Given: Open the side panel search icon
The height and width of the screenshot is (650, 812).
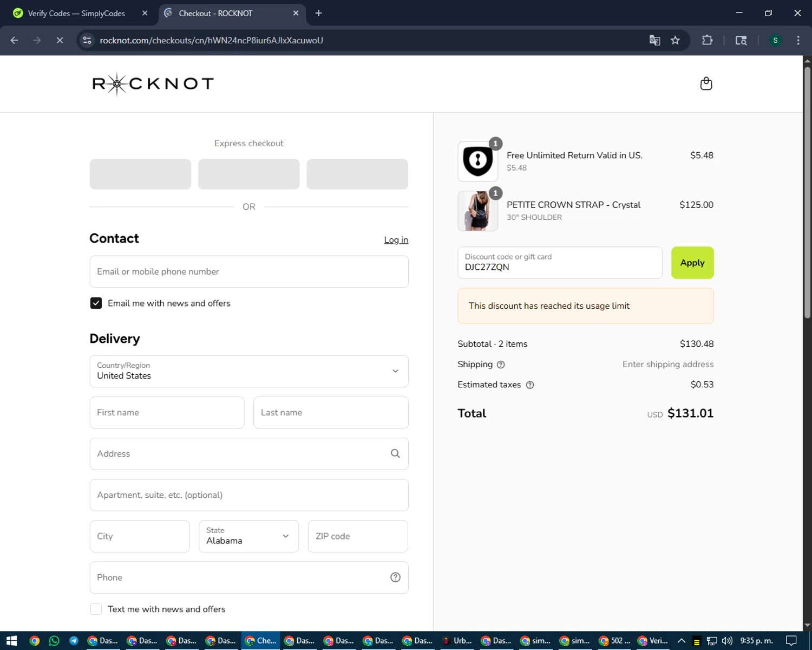Looking at the screenshot, I should [741, 40].
